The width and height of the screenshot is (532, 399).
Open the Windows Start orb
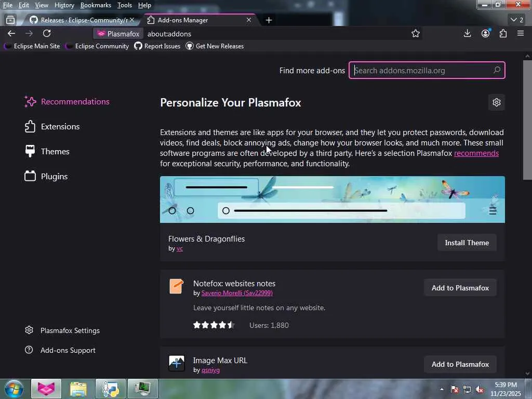[x=14, y=389]
